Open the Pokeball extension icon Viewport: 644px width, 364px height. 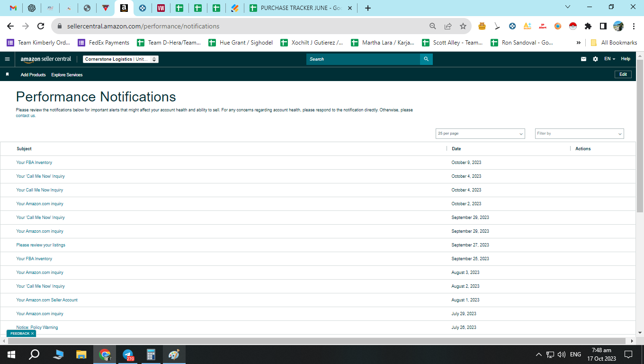tap(573, 26)
